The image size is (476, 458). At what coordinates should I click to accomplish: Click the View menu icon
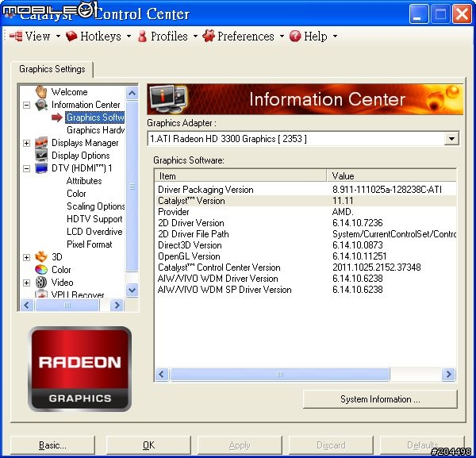[x=16, y=37]
